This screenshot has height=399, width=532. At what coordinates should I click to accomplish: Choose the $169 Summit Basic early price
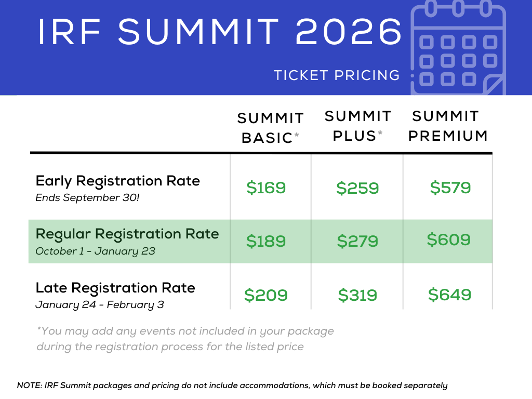point(266,188)
